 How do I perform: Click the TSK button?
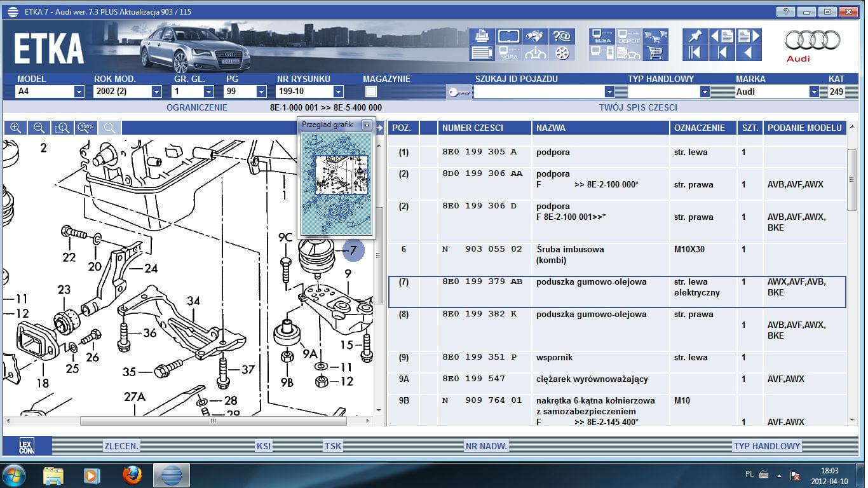coord(334,446)
